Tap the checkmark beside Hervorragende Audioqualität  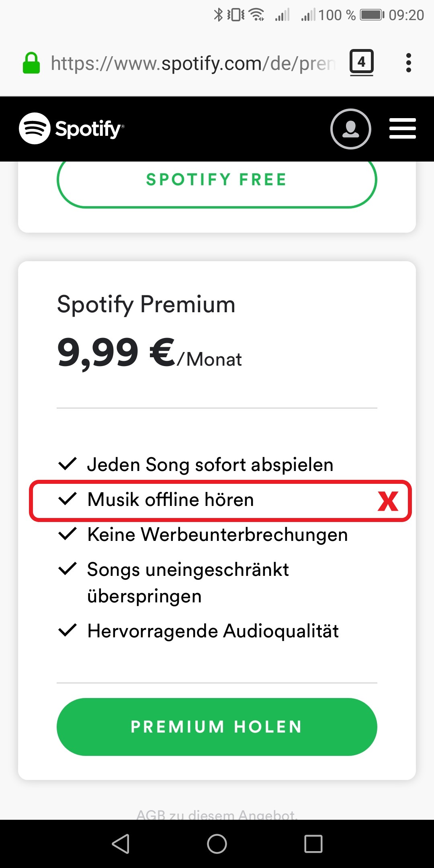tap(68, 630)
